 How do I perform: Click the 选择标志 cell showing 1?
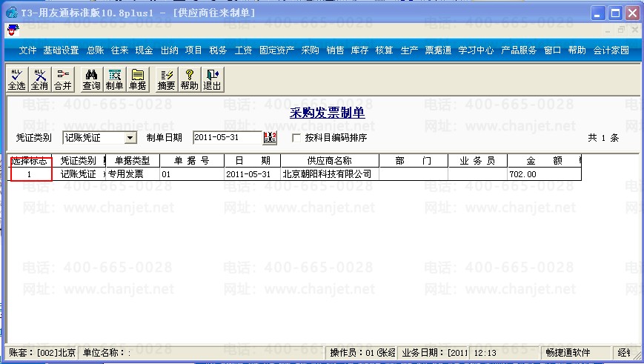(x=30, y=174)
